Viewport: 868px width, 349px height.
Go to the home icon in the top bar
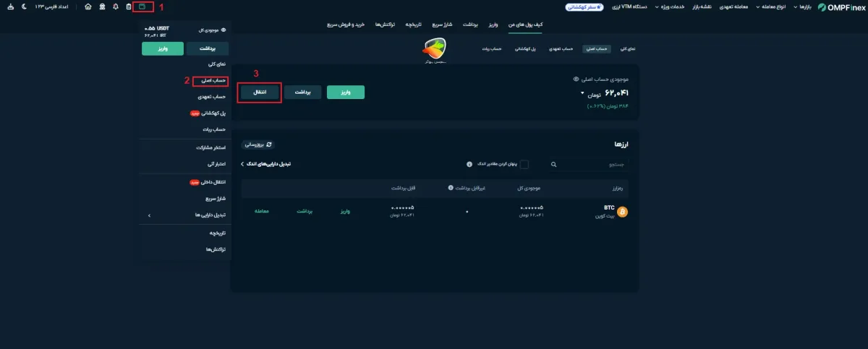[88, 7]
